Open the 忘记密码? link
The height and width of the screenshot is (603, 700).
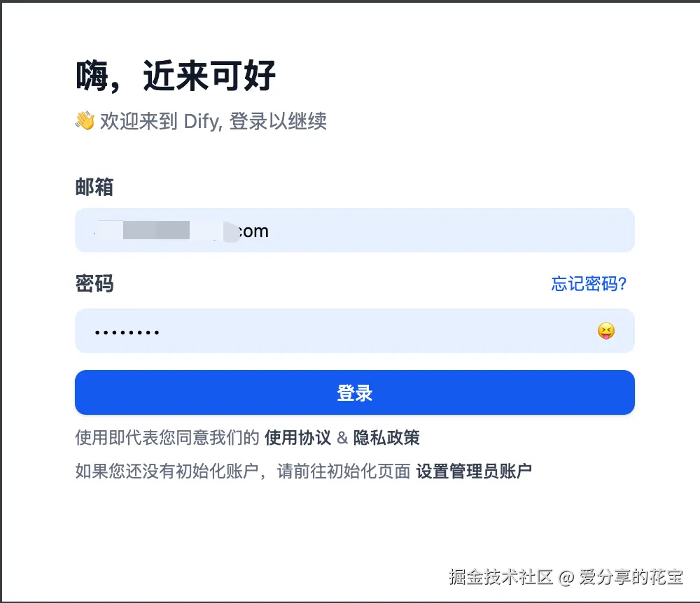[x=588, y=284]
